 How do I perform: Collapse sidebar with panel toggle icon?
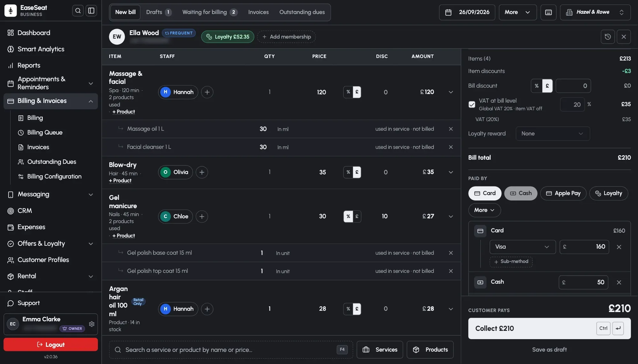tap(91, 11)
